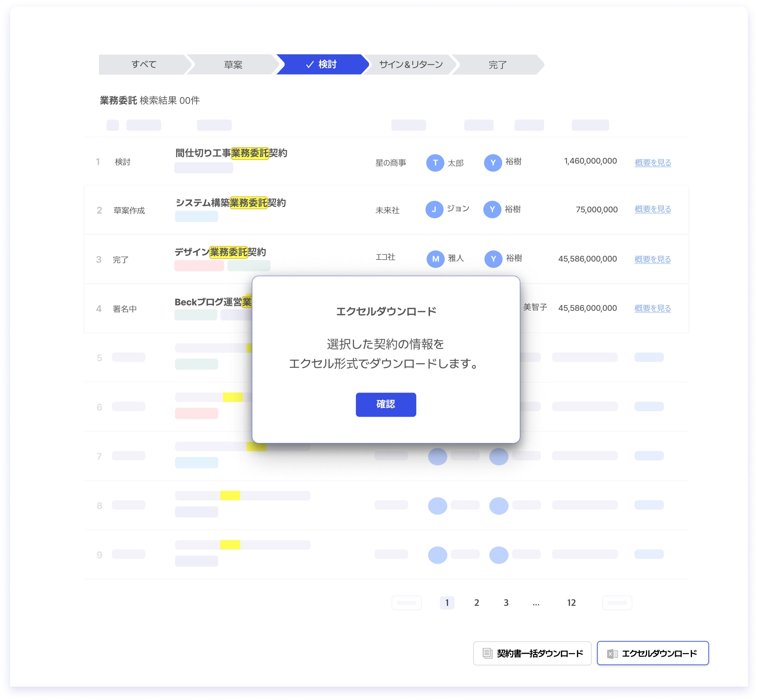
Task: Select the サイン&リターン stage tab
Action: [x=411, y=65]
